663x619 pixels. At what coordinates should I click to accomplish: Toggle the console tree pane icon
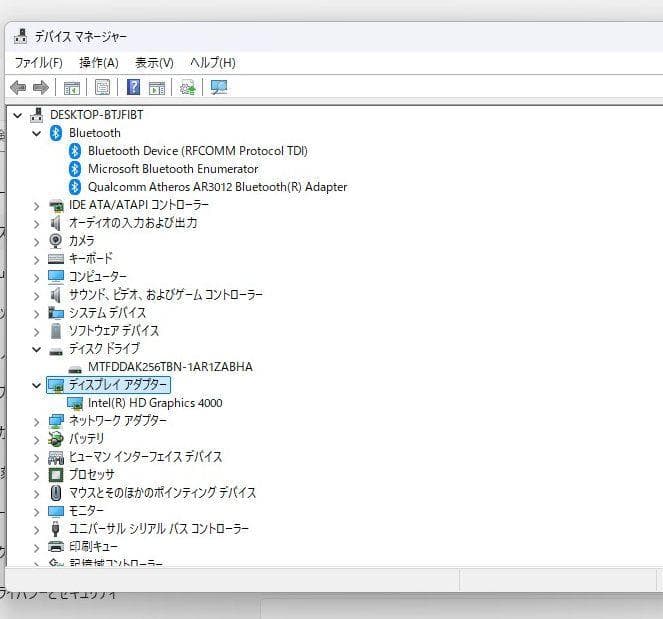click(71, 88)
